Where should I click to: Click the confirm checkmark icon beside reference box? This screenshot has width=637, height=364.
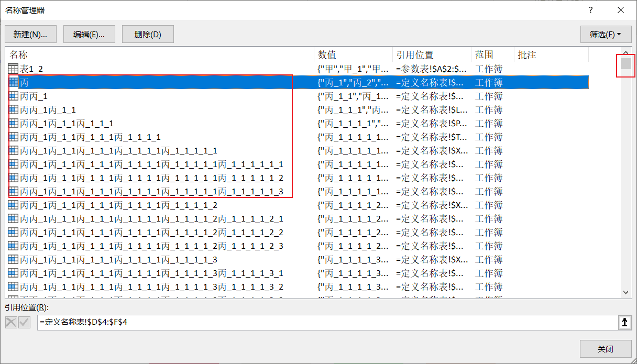24,323
